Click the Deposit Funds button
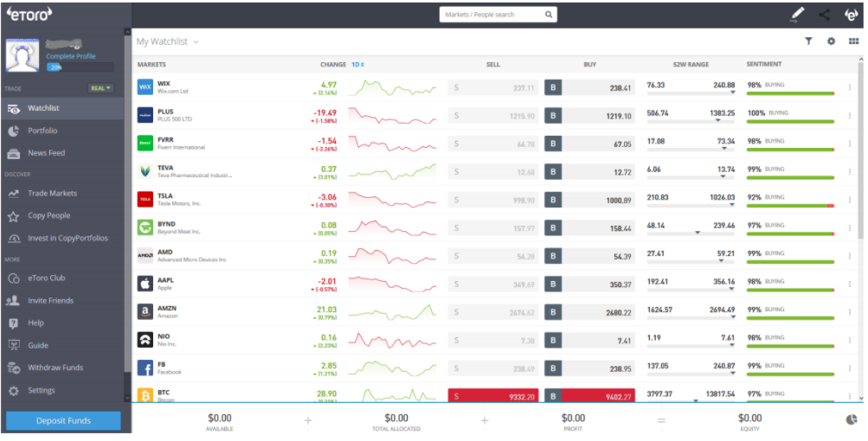Viewport: 868px width, 441px height. pos(63,420)
